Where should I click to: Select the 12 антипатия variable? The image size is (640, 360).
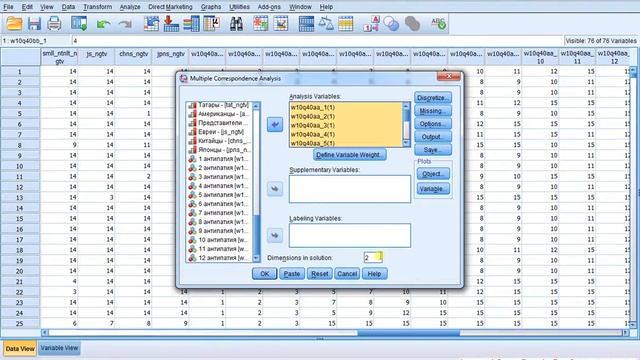(219, 258)
